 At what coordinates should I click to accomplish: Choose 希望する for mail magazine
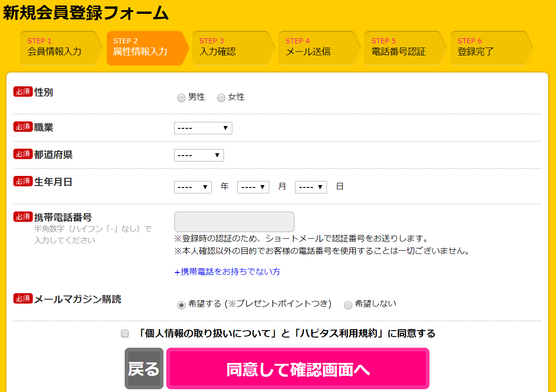click(x=181, y=305)
